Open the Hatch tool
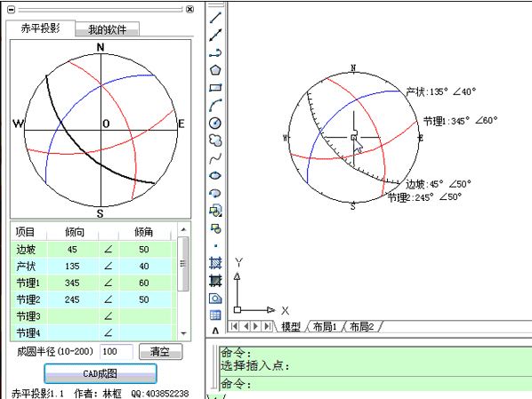The image size is (532, 399). [x=215, y=263]
